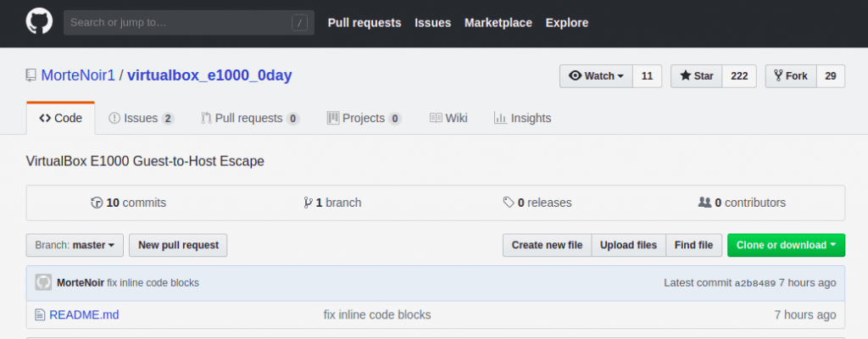Open Pull requests in top navigation
868x339 pixels.
(x=364, y=23)
